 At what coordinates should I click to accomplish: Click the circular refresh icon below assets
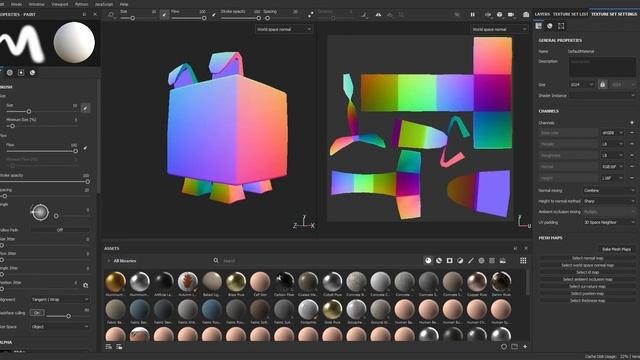504,347
